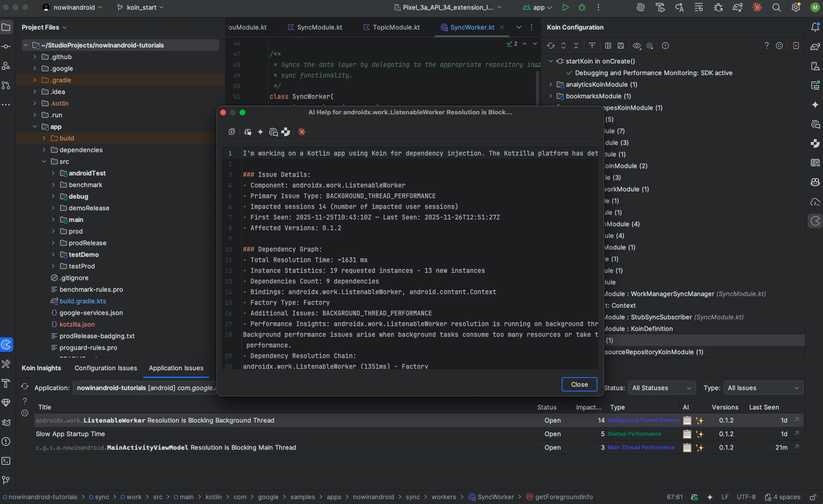Click the AI sparkles icon for Slow App Startup Time

(x=699, y=434)
